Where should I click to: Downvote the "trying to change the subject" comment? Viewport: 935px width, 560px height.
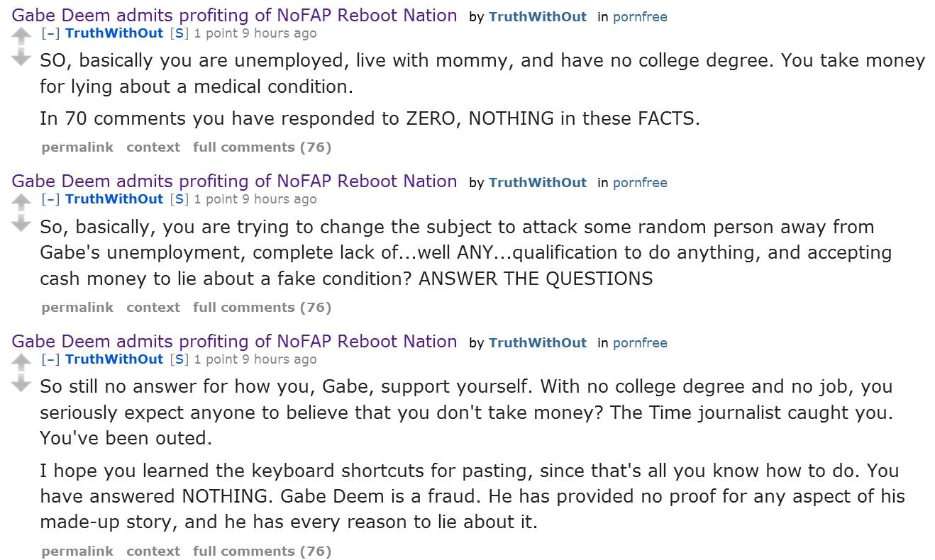pos(22,224)
